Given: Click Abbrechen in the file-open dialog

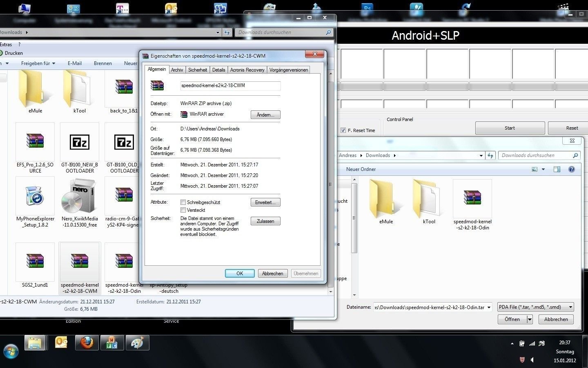Looking at the screenshot, I should pyautogui.click(x=556, y=319).
